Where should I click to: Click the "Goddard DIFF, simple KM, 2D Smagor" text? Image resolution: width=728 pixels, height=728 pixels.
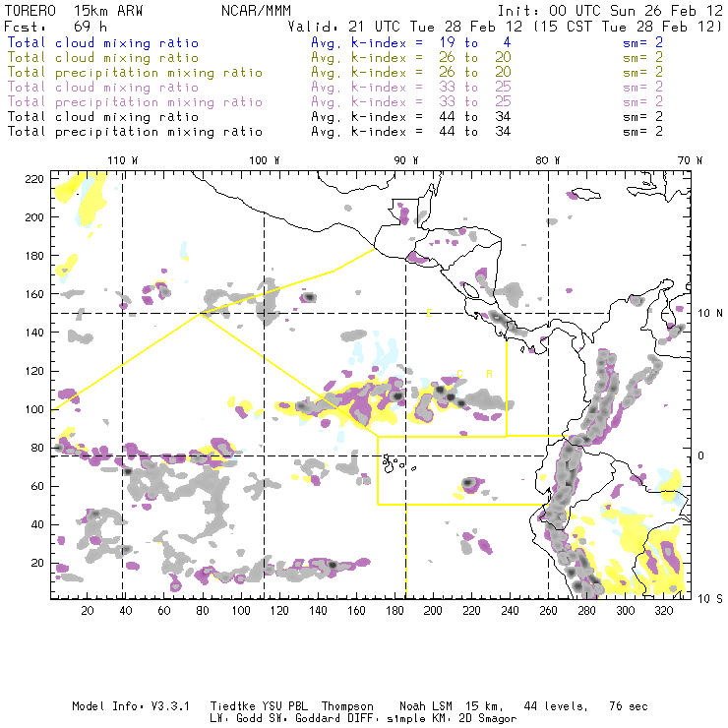405,719
